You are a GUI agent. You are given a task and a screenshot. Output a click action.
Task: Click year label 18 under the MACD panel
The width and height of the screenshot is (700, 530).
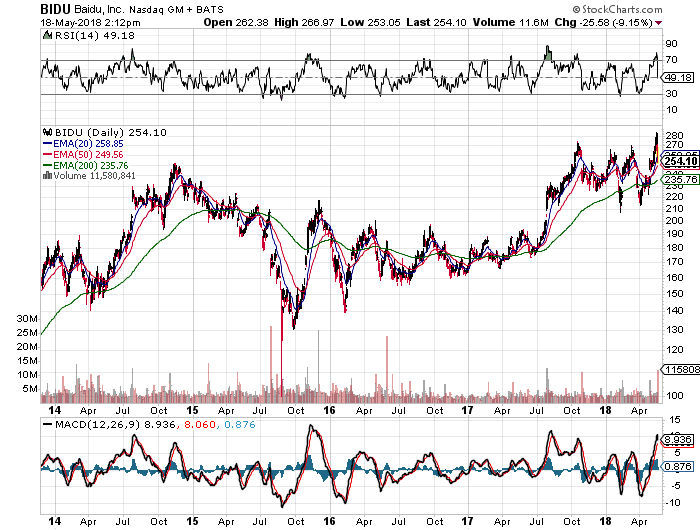coord(605,522)
